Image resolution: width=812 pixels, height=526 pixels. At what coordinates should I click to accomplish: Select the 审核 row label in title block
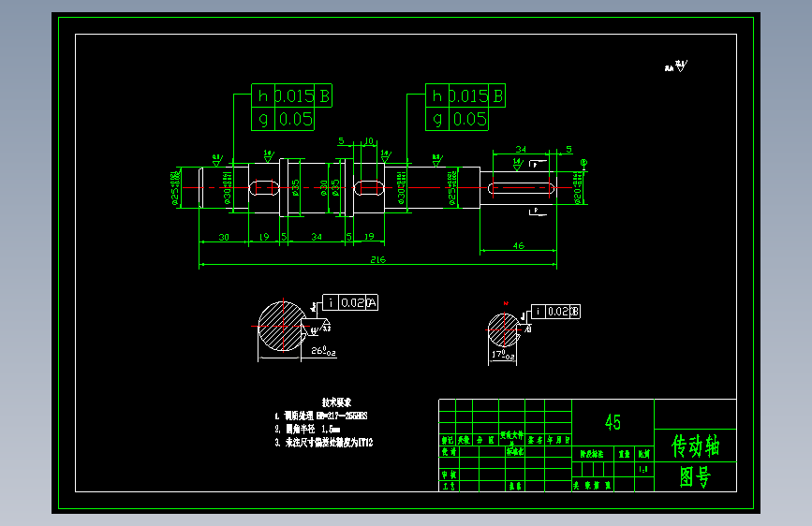pyautogui.click(x=449, y=475)
